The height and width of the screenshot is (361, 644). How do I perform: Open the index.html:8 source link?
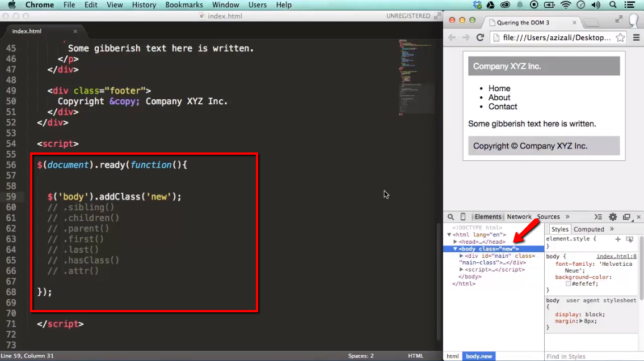coord(617,256)
